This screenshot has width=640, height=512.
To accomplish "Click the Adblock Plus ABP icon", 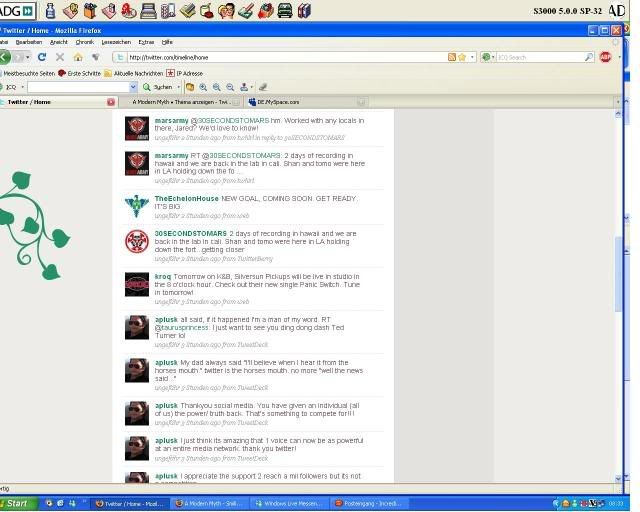I will tap(605, 57).
